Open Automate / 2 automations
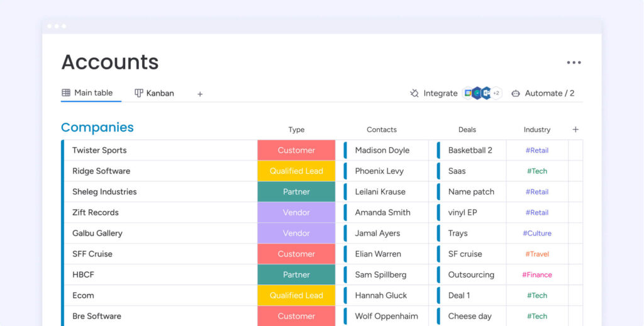This screenshot has width=644, height=326. point(543,93)
